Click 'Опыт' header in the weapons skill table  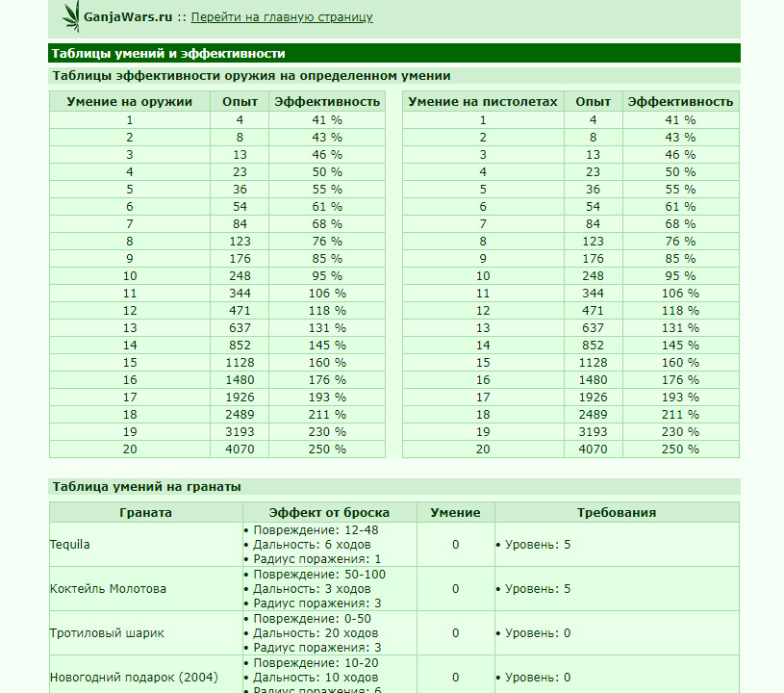[x=240, y=102]
